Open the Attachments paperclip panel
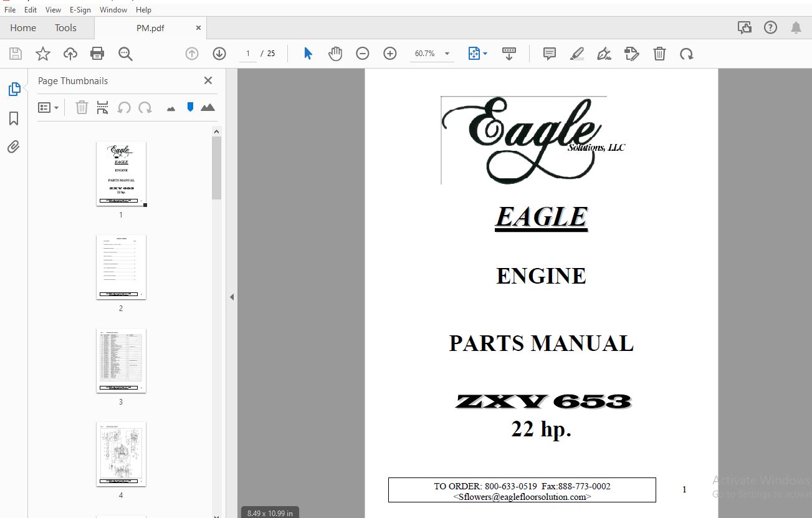 coord(14,147)
